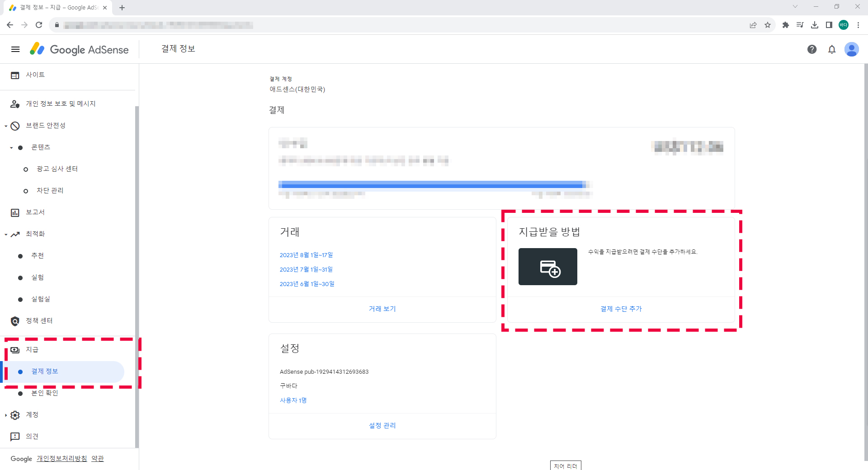Open the 2023년 7월 1일~31일 transaction
The width and height of the screenshot is (868, 470).
click(x=306, y=269)
